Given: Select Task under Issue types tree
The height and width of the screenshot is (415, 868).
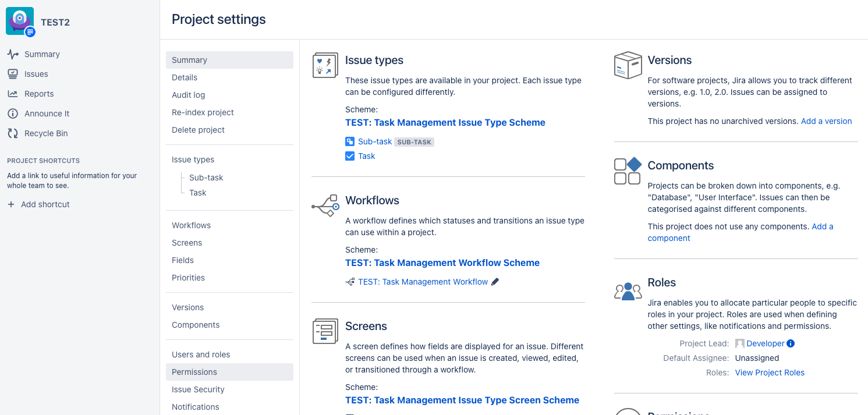Looking at the screenshot, I should [197, 193].
